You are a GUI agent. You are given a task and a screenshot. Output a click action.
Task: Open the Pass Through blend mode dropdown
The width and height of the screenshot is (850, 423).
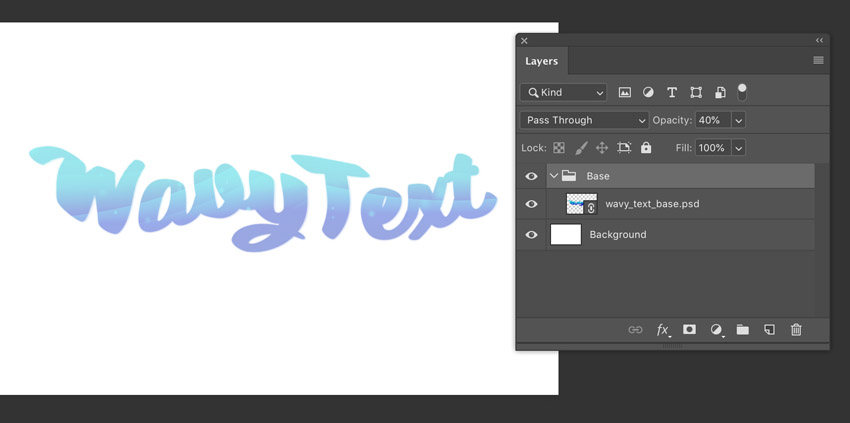[x=584, y=120]
